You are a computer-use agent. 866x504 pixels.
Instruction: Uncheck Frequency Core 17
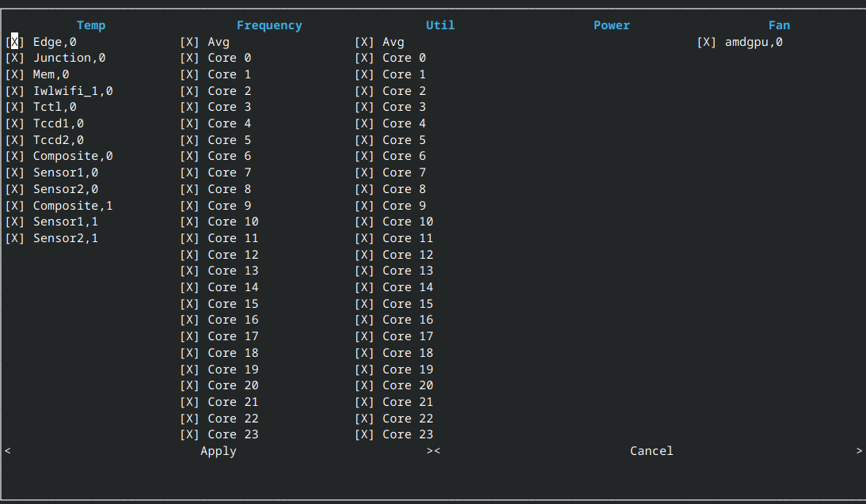(x=189, y=337)
